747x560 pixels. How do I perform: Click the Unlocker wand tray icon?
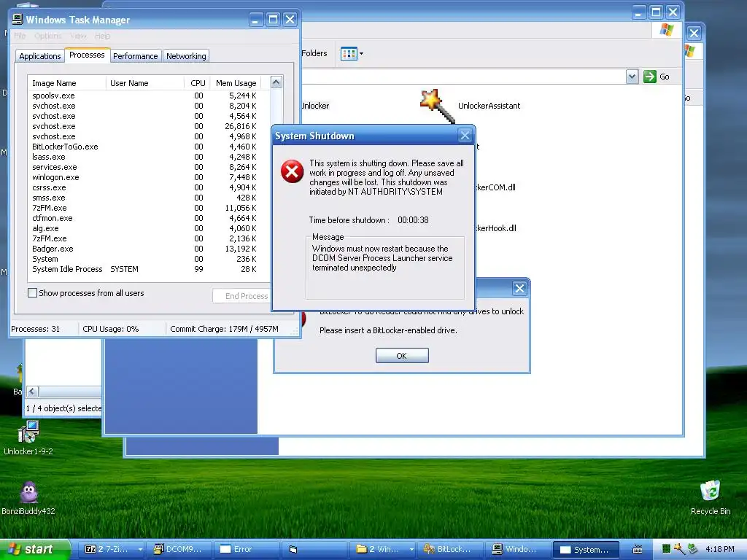[679, 549]
